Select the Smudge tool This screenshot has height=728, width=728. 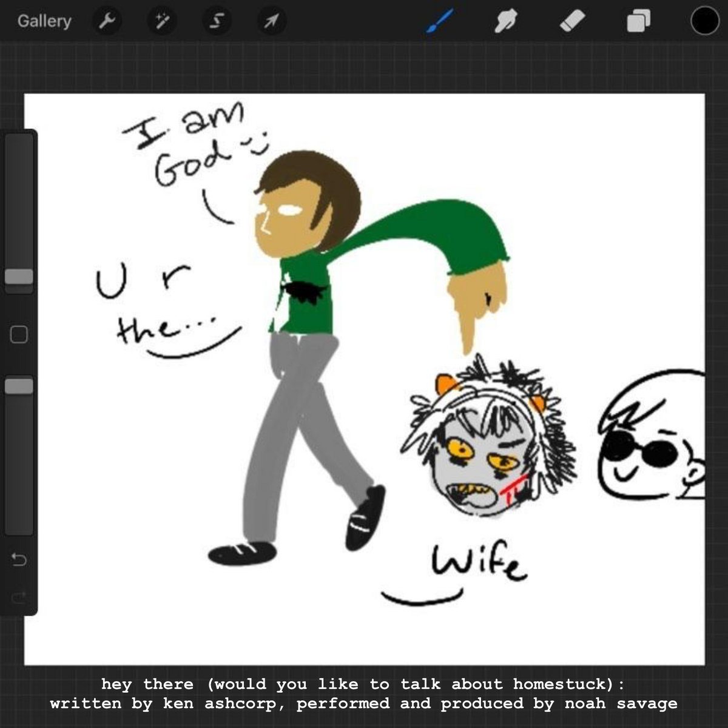(x=505, y=22)
